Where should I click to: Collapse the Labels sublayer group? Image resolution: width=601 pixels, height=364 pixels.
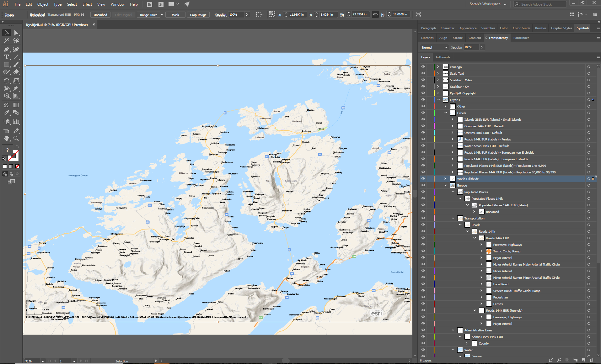click(x=446, y=113)
